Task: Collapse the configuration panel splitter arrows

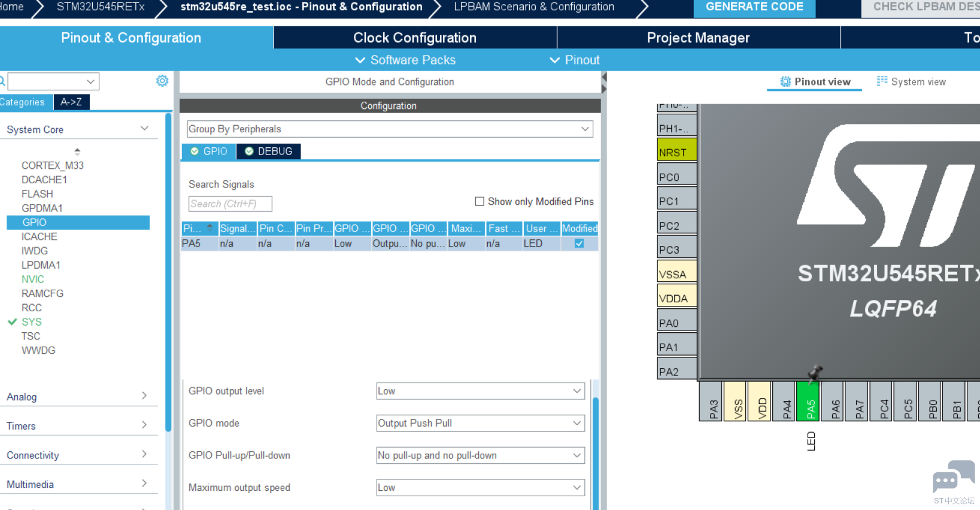Action: [x=604, y=83]
